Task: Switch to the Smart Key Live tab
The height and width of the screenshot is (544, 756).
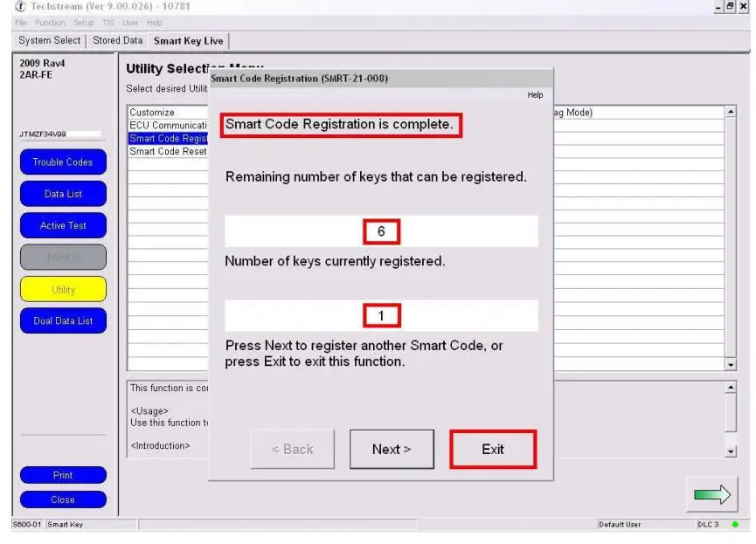Action: click(x=189, y=41)
